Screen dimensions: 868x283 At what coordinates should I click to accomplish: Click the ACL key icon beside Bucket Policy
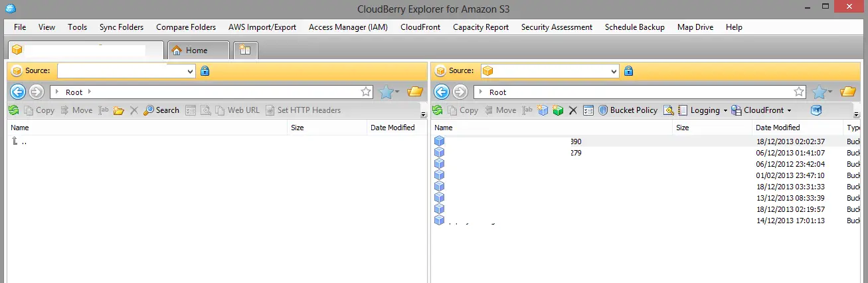pyautogui.click(x=669, y=110)
